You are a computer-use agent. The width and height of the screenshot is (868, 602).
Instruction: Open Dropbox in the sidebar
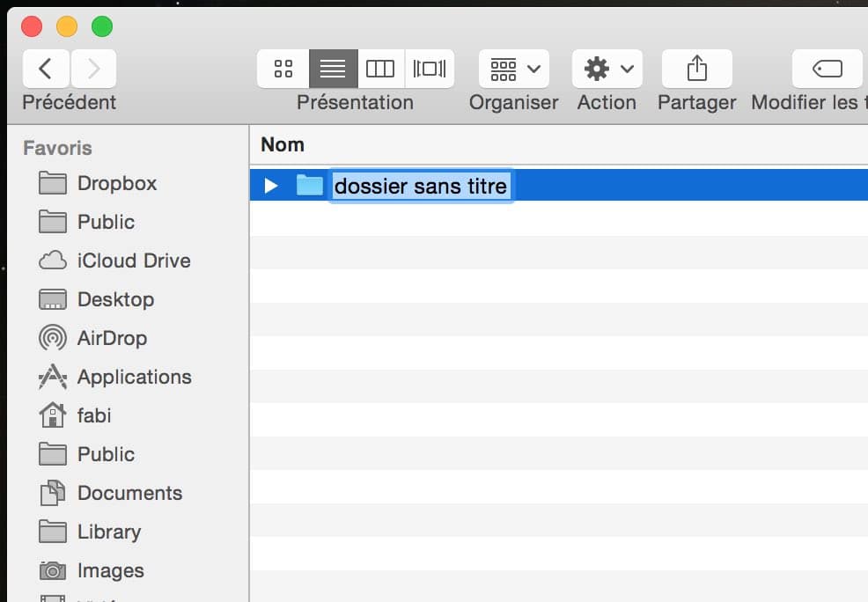117,183
